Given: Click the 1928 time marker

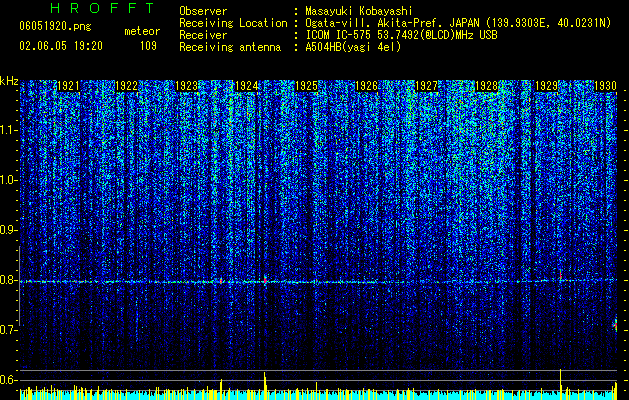Looking at the screenshot, I should click(x=486, y=86).
